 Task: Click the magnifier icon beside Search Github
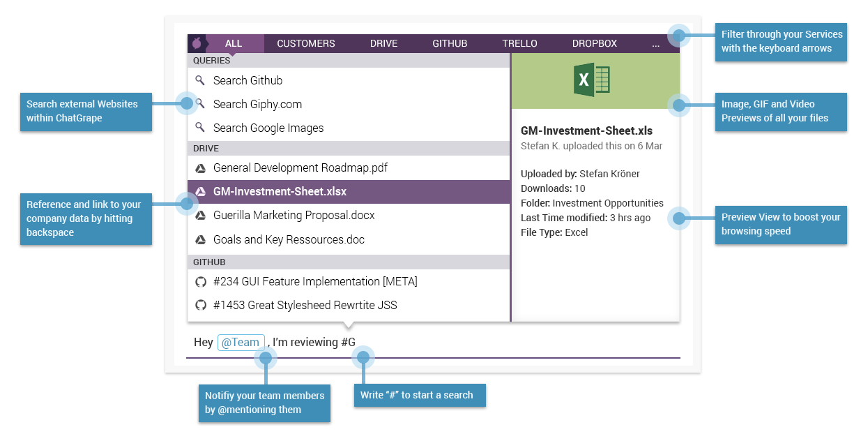pyautogui.click(x=200, y=80)
